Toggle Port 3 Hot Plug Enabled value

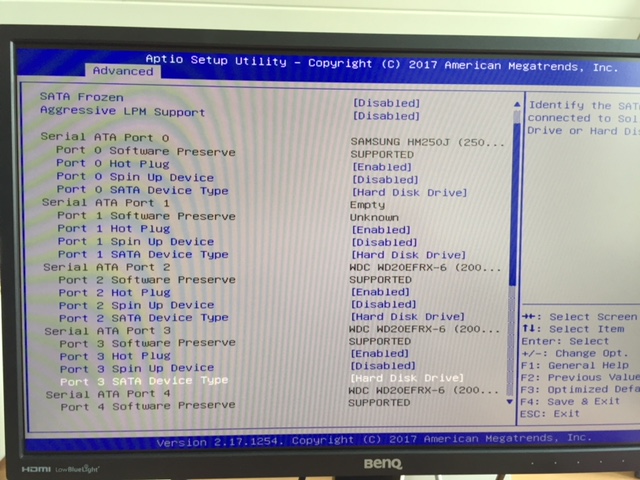pos(380,353)
